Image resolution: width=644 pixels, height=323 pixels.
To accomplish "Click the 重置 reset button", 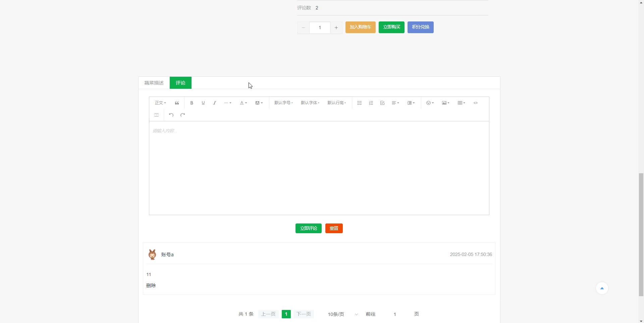I will click(x=334, y=228).
